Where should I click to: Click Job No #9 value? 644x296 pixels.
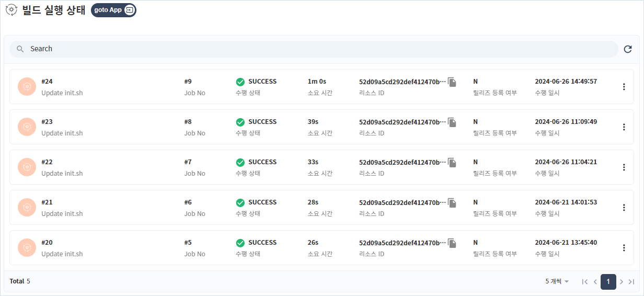click(188, 82)
